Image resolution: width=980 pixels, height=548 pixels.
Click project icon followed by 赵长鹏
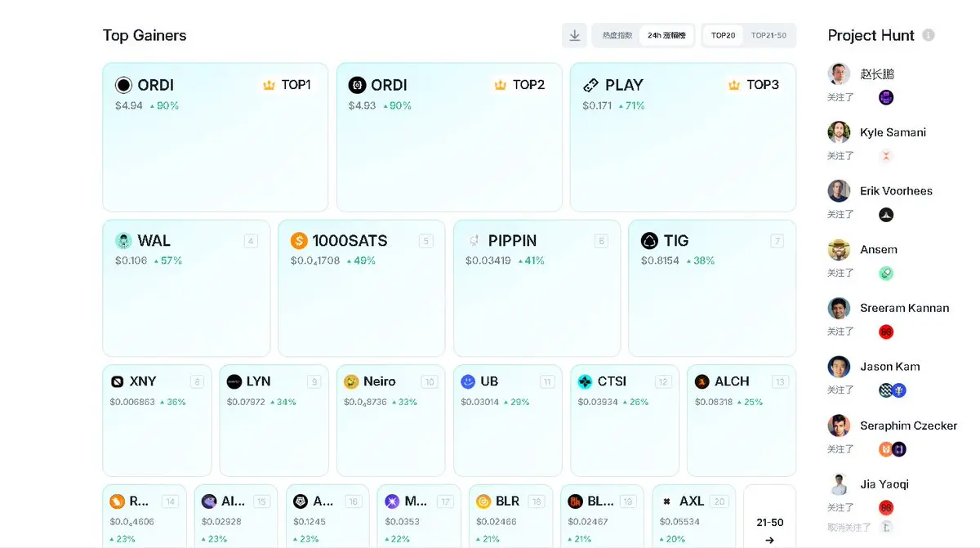pyautogui.click(x=886, y=98)
